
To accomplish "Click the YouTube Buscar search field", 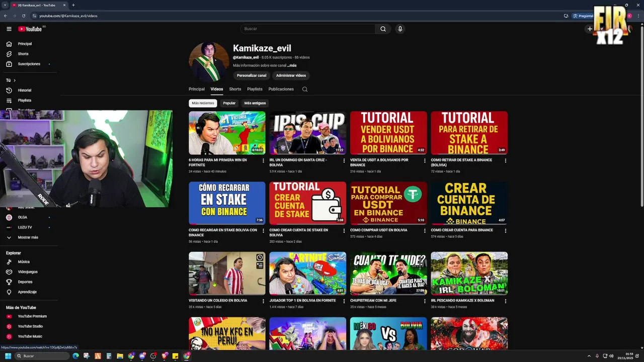I will [x=307, y=29].
